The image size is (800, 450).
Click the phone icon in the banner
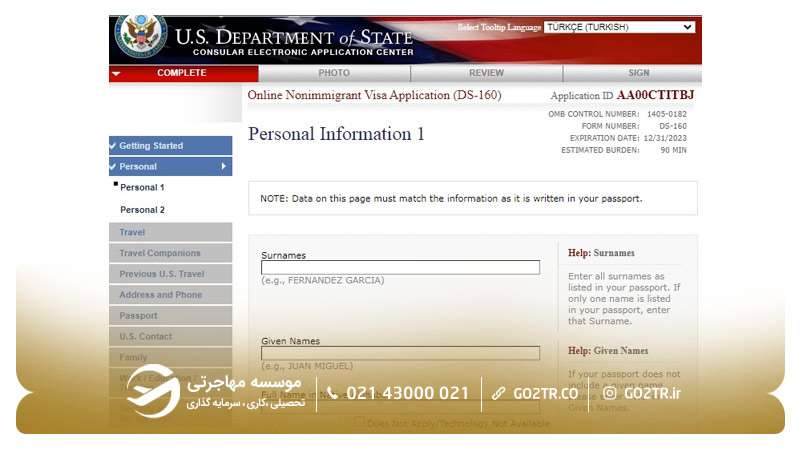(332, 393)
